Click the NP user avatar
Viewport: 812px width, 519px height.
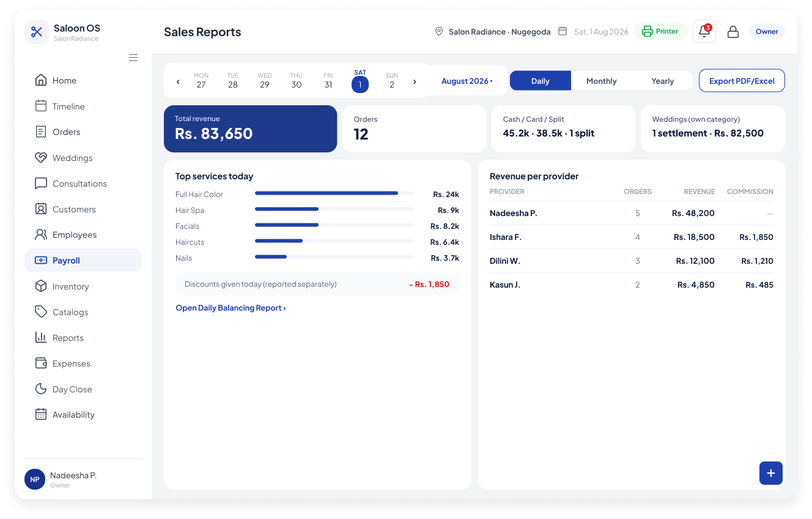click(x=35, y=480)
